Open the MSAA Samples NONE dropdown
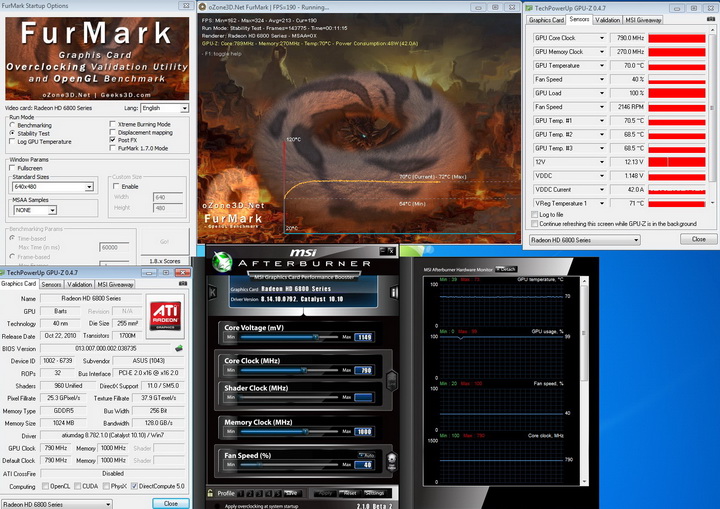This screenshot has width=720, height=509. (x=35, y=210)
